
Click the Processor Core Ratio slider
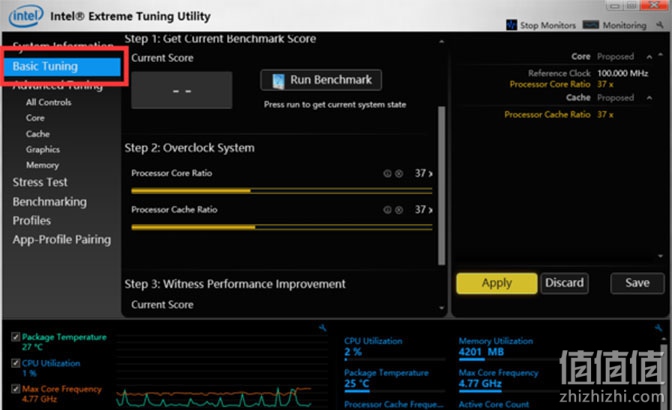282,191
